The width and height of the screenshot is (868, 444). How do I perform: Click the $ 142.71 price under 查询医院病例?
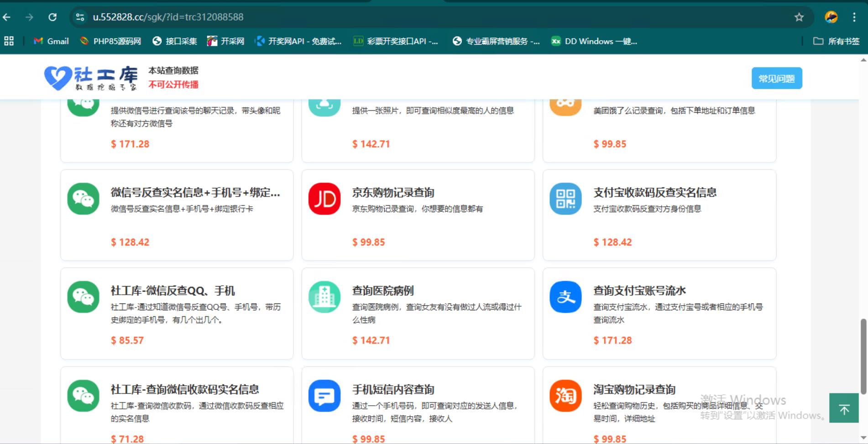coord(371,340)
